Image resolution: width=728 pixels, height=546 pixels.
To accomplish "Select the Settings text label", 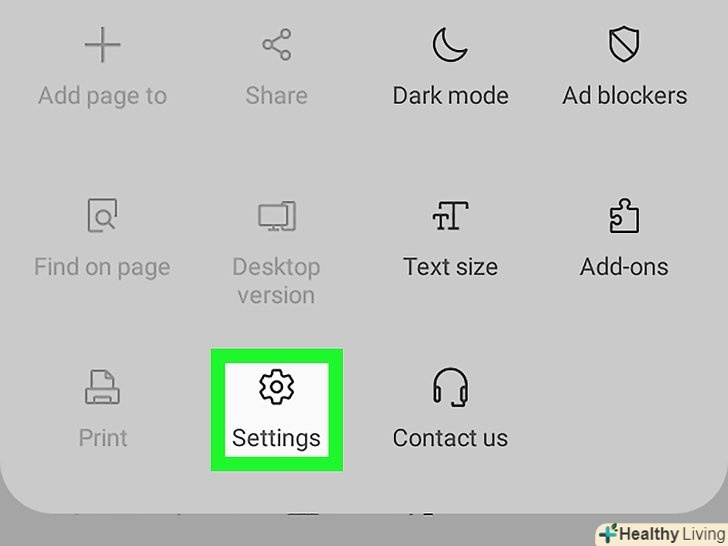I will tap(276, 438).
